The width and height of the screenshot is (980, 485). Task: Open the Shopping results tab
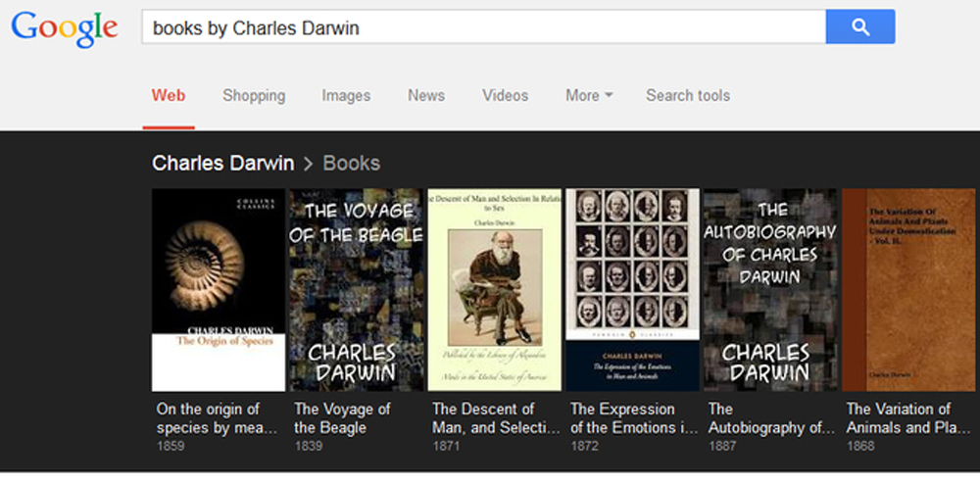[254, 96]
